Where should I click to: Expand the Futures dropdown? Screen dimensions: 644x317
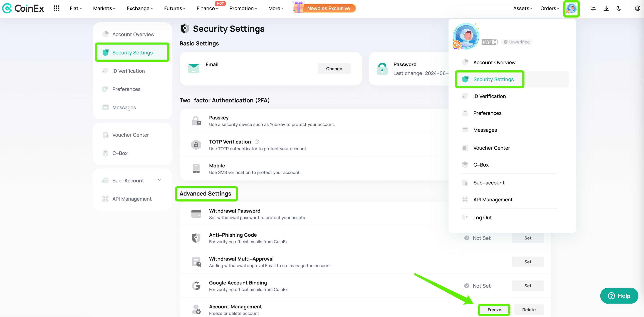point(175,8)
